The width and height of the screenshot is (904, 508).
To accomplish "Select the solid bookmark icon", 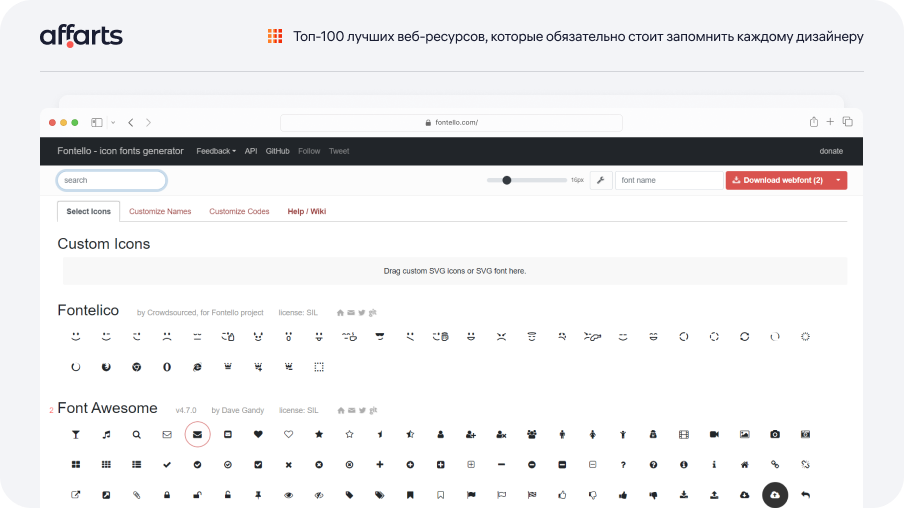I will 410,495.
